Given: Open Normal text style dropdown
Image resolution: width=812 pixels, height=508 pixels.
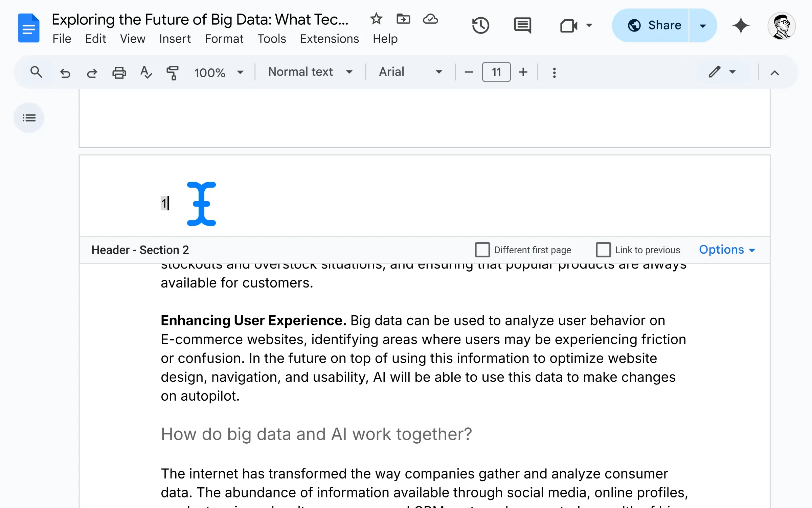Looking at the screenshot, I should pyautogui.click(x=310, y=72).
